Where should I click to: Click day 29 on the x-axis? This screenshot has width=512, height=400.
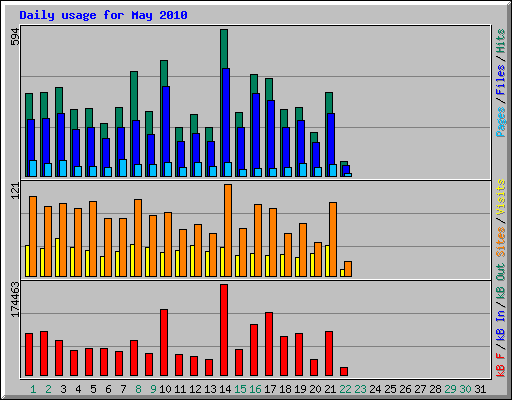(450, 389)
